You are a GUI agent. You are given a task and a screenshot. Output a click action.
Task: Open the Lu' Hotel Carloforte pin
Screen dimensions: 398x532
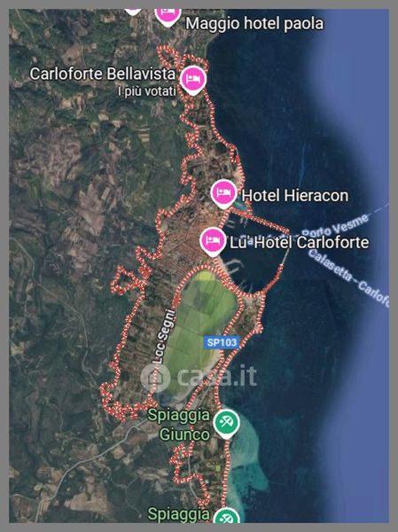tap(213, 241)
